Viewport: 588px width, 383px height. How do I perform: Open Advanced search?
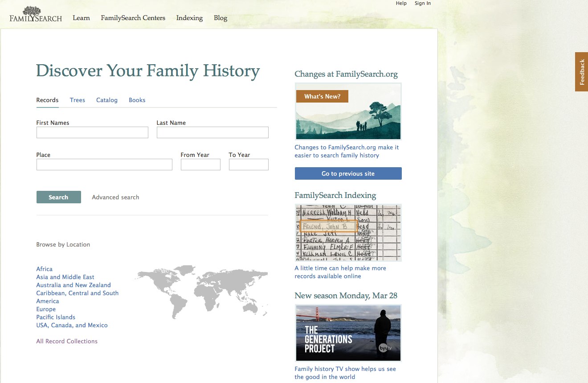[x=115, y=197]
